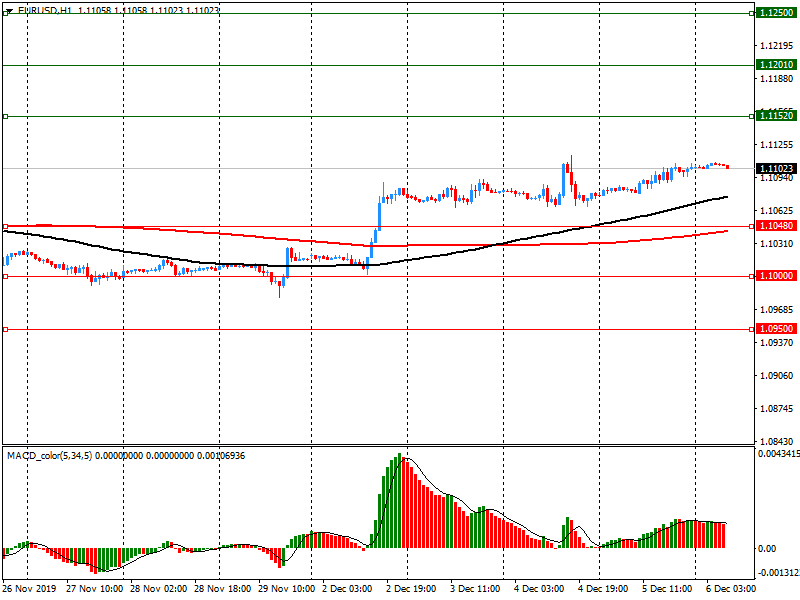
Task: Click the 1.09685 price scale value
Action: (x=777, y=310)
